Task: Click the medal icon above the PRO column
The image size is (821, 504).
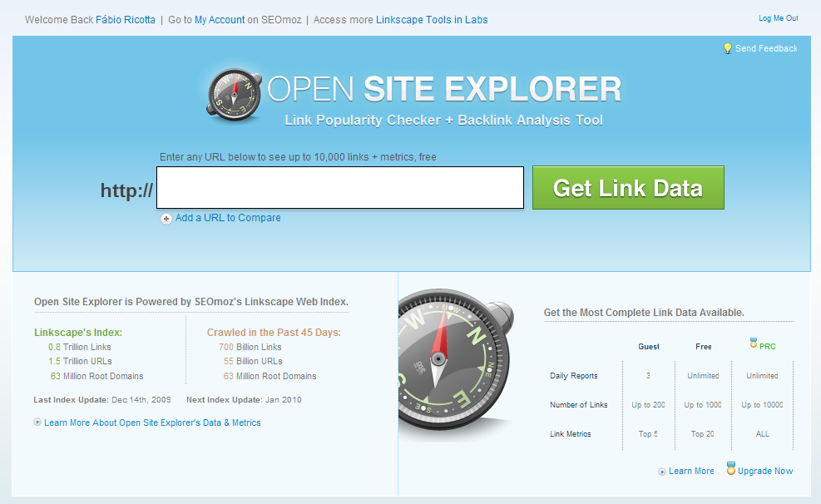Action: click(754, 343)
